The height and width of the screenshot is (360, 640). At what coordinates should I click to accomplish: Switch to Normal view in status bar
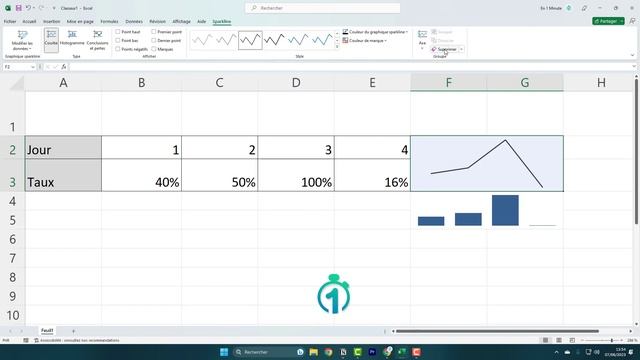tap(545, 340)
